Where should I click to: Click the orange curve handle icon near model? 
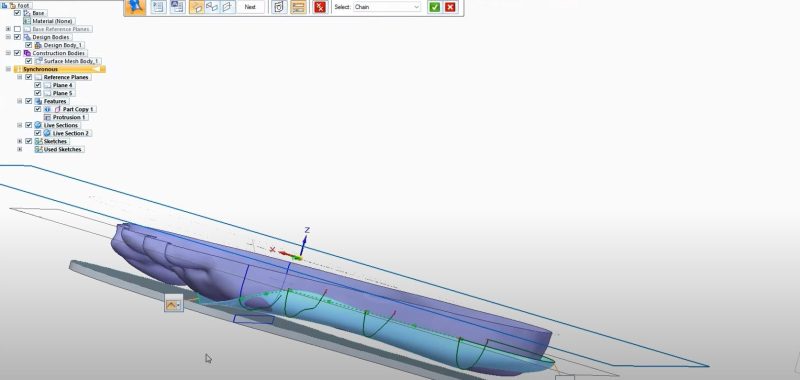click(173, 303)
